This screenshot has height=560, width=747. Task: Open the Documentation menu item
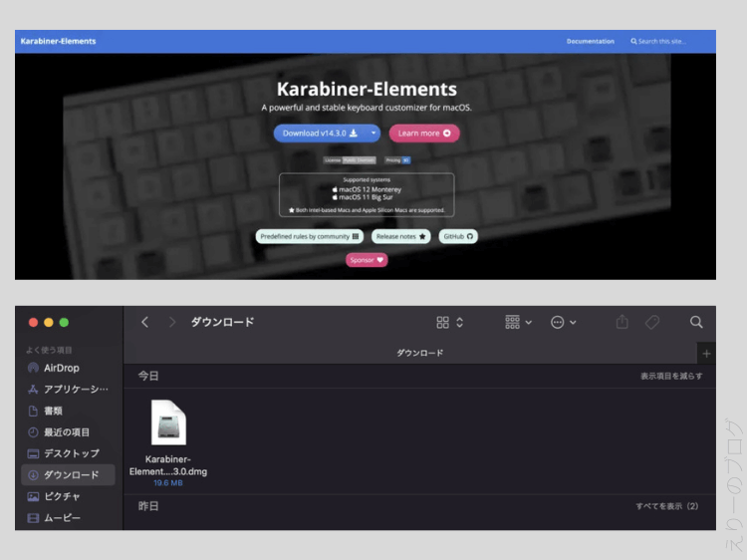[590, 41]
